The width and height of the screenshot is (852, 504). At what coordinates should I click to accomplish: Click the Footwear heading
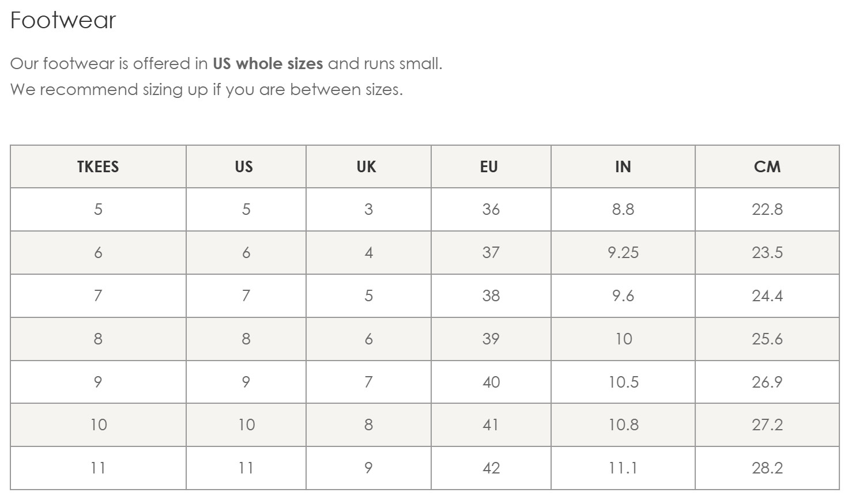click(x=63, y=21)
